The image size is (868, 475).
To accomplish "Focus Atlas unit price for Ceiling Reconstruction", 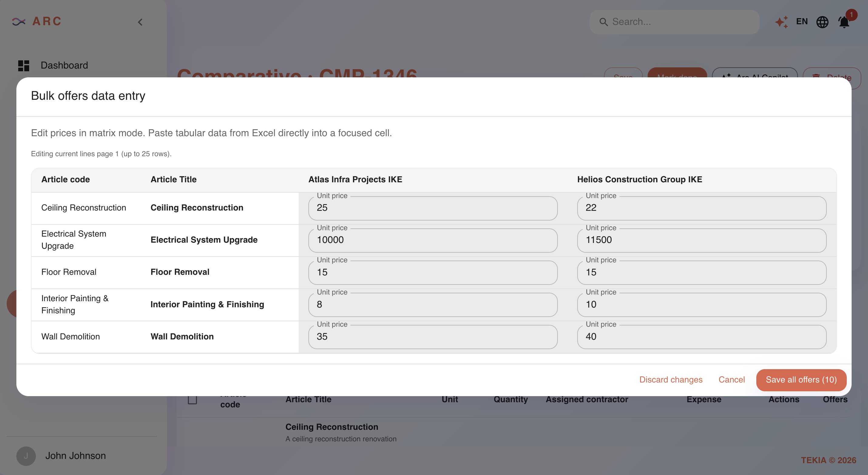I will pos(433,208).
